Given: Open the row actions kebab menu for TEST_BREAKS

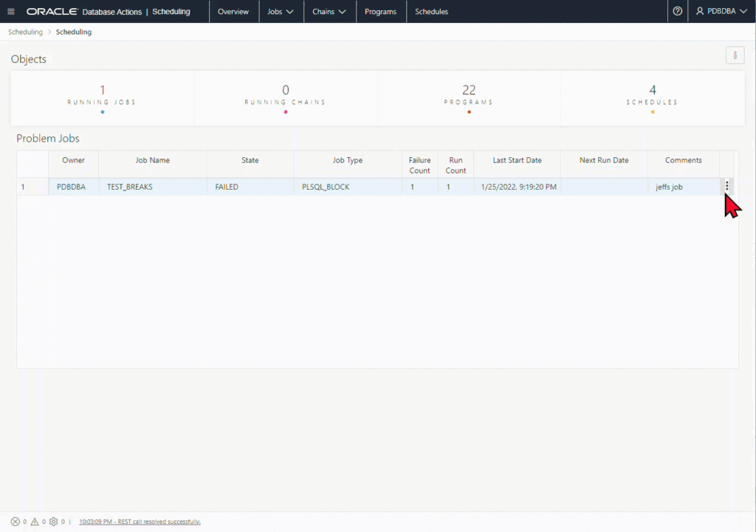Looking at the screenshot, I should [727, 187].
